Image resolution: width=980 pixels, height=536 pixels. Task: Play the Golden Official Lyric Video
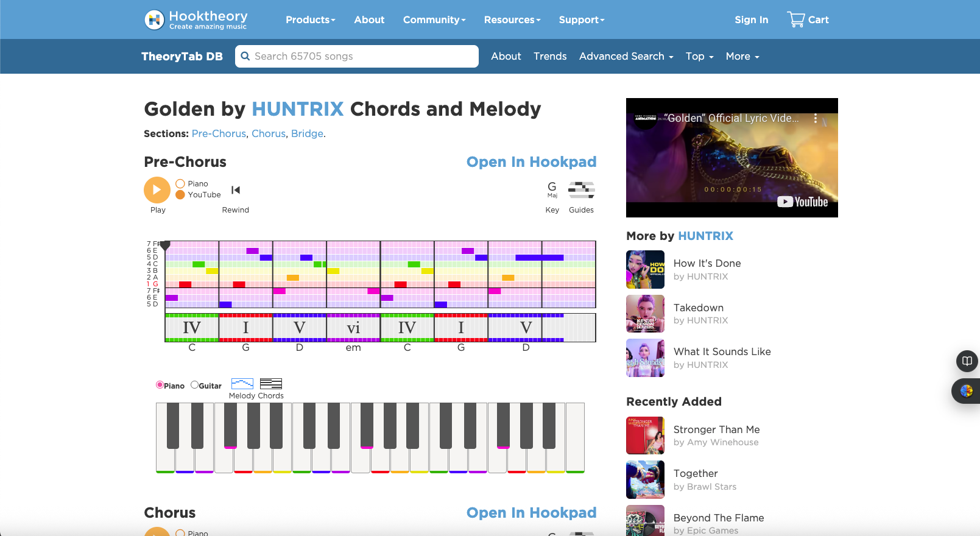(x=732, y=158)
